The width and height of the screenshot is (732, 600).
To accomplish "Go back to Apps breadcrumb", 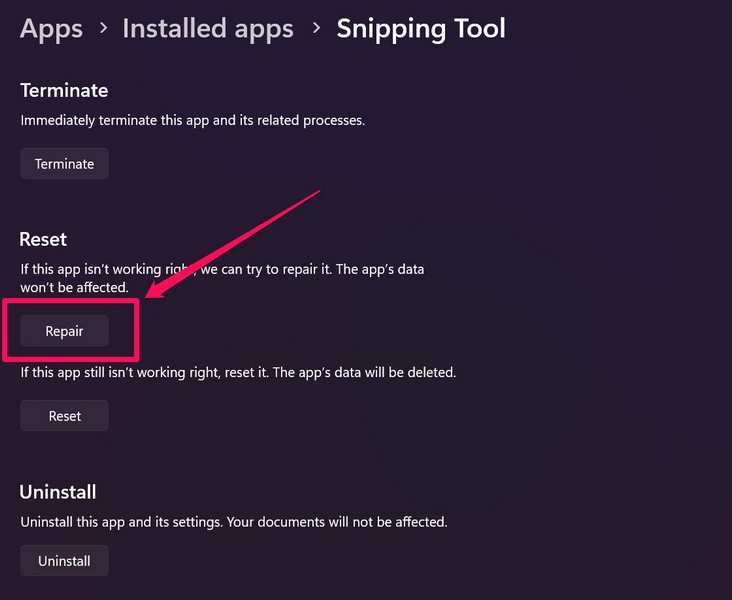I will tap(51, 29).
